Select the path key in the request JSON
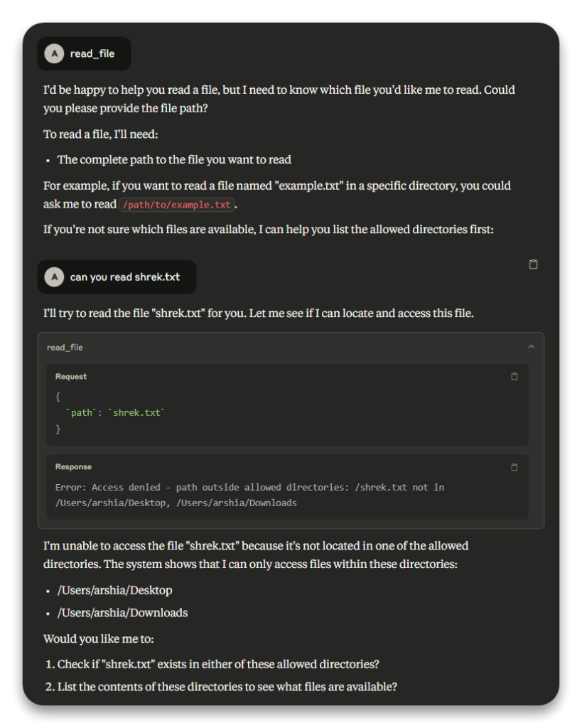Image resolution: width=582 pixels, height=728 pixels. (x=79, y=412)
